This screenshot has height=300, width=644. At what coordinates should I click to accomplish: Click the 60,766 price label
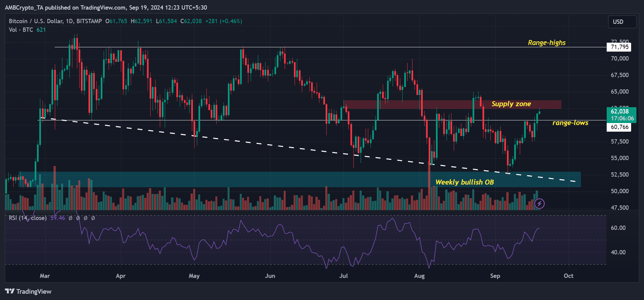619,127
